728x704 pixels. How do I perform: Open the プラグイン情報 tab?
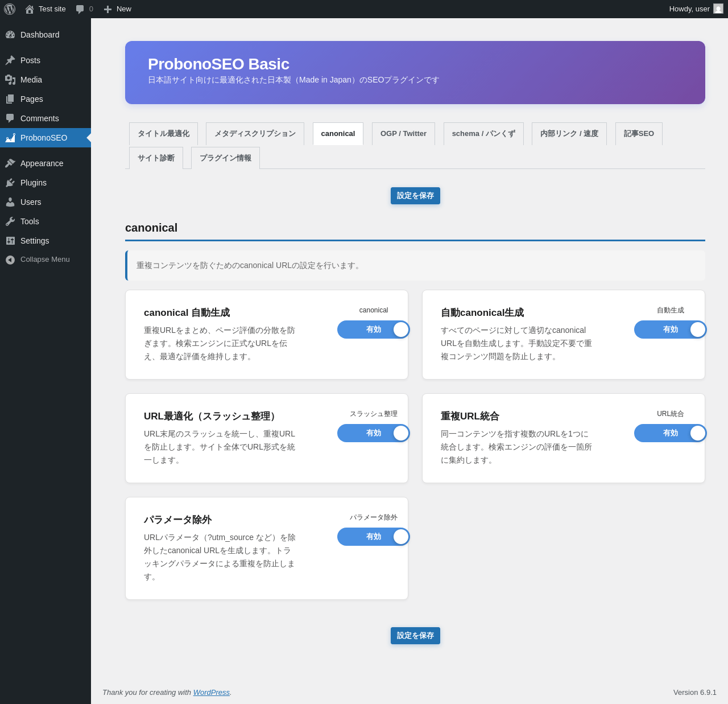225,158
